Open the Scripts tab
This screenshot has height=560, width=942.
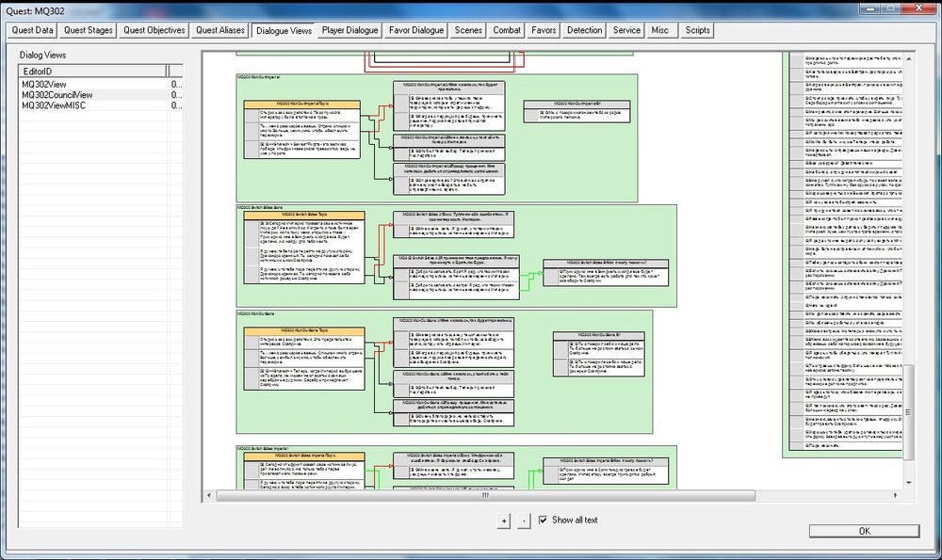point(697,30)
